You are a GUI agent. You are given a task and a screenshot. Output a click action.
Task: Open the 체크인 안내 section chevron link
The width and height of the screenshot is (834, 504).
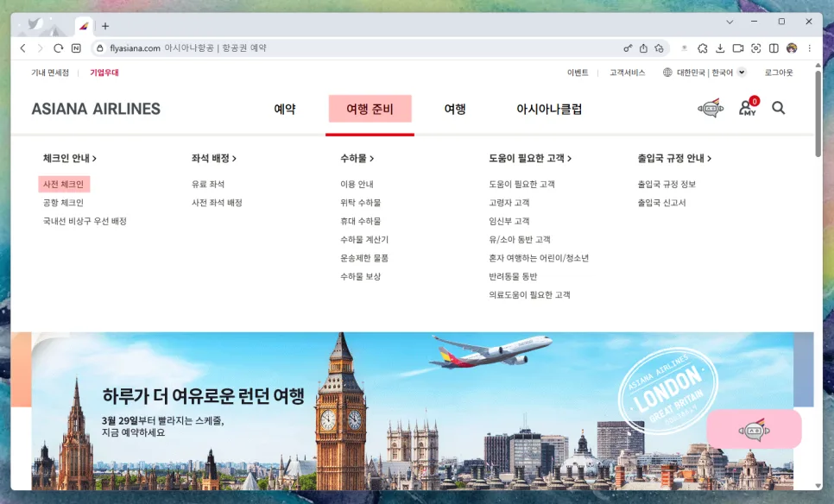[70, 159]
